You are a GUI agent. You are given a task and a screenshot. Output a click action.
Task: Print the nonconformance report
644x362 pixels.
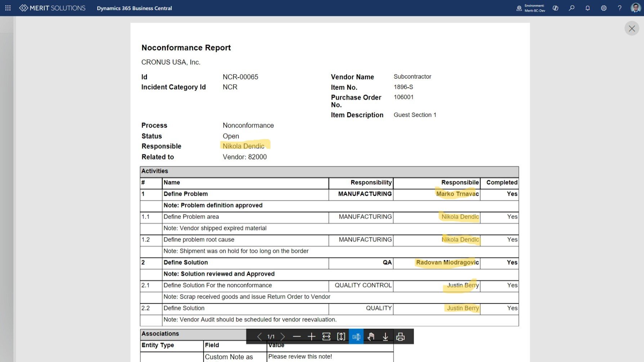400,336
